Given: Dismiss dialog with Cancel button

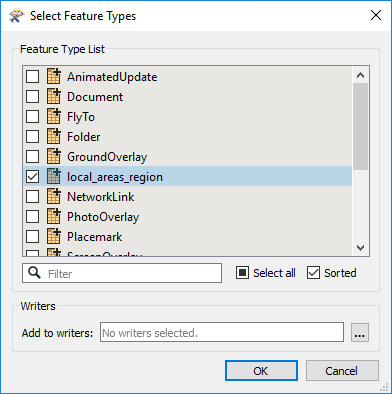Looking at the screenshot, I should [x=342, y=370].
